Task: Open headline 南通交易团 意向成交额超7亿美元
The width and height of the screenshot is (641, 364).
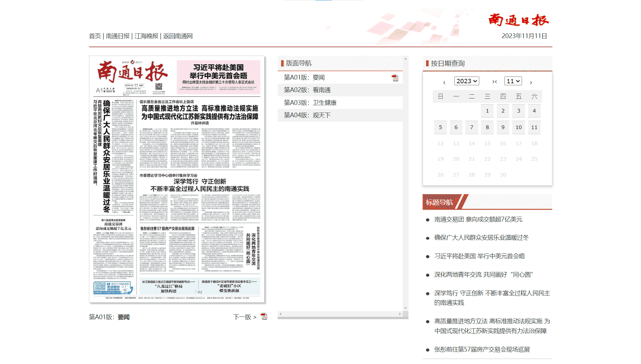Action: (478, 219)
